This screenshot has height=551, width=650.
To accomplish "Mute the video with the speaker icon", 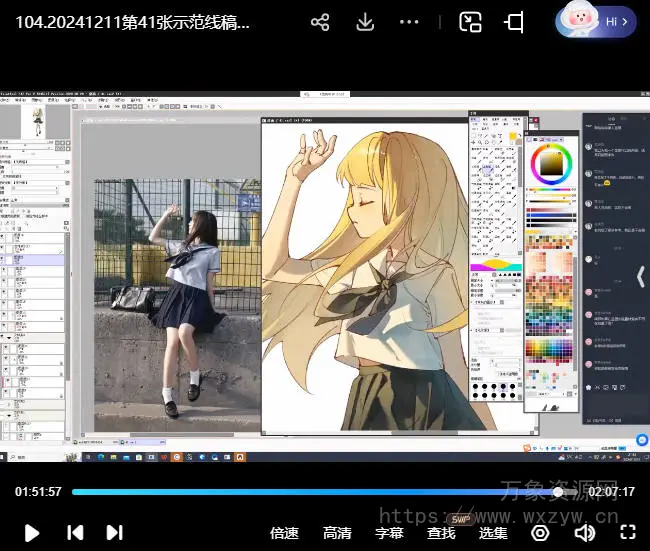I will coord(584,533).
